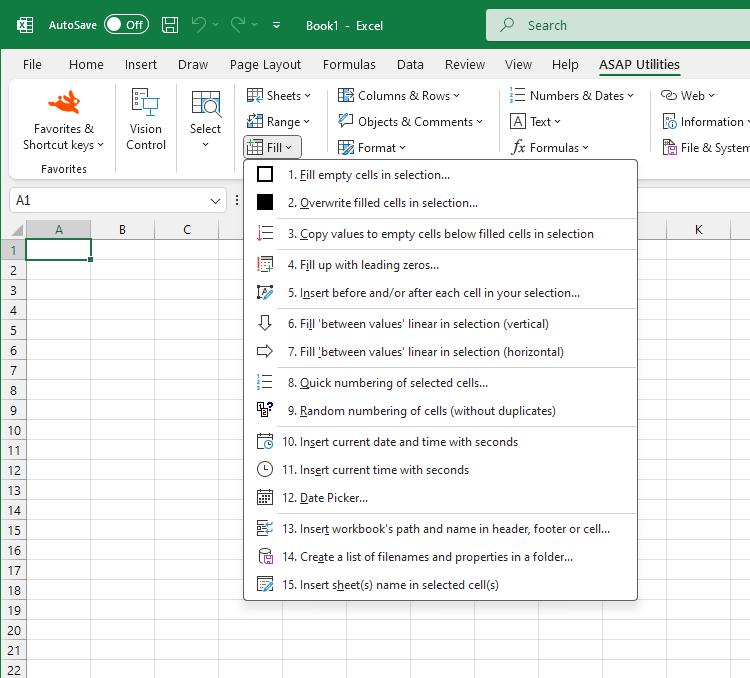The image size is (750, 678).
Task: Select Fill up with leading zeros
Action: click(440, 265)
